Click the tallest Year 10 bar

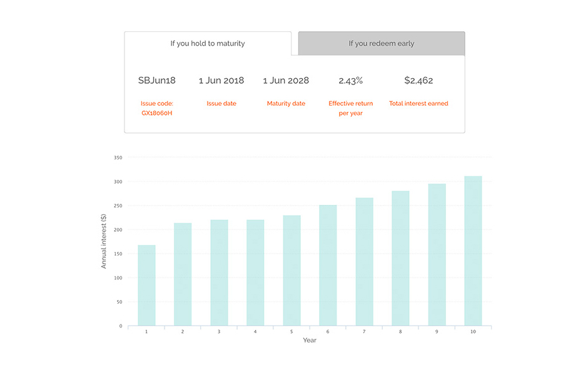pyautogui.click(x=474, y=251)
